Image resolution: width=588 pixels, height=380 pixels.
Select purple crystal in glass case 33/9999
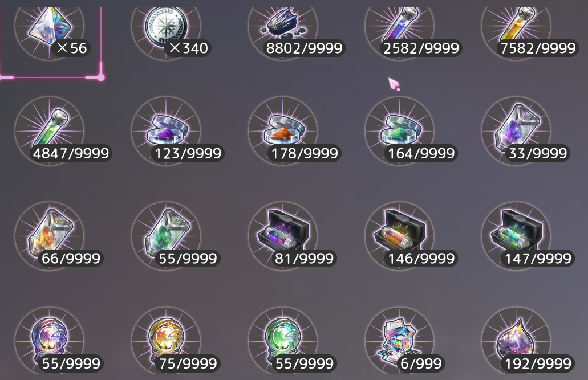pyautogui.click(x=516, y=131)
